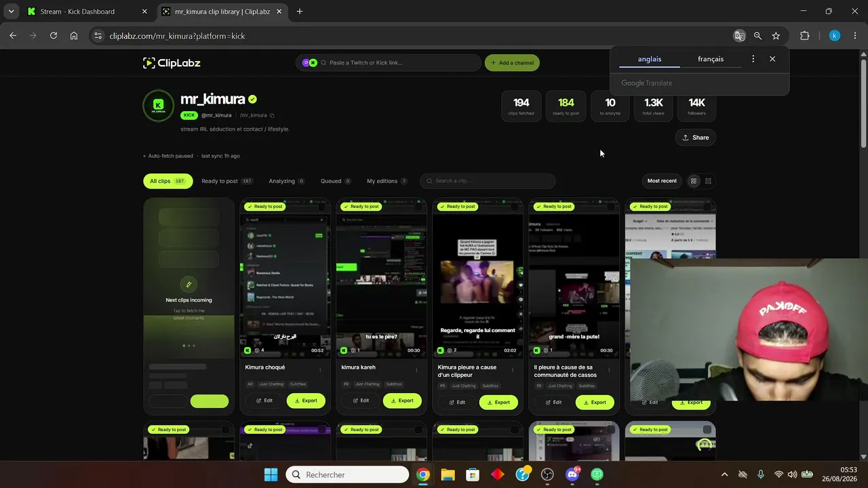Close the Google Translate popup
Image resolution: width=868 pixels, height=488 pixels.
[x=772, y=59]
